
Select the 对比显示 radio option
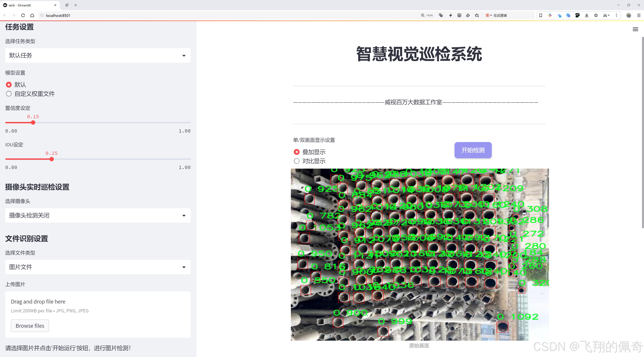297,161
